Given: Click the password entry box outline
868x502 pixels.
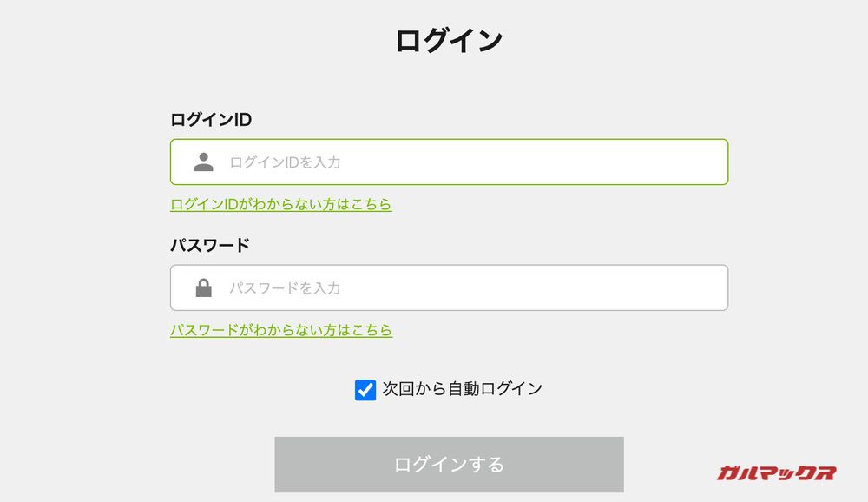Looking at the screenshot, I should pyautogui.click(x=449, y=287).
